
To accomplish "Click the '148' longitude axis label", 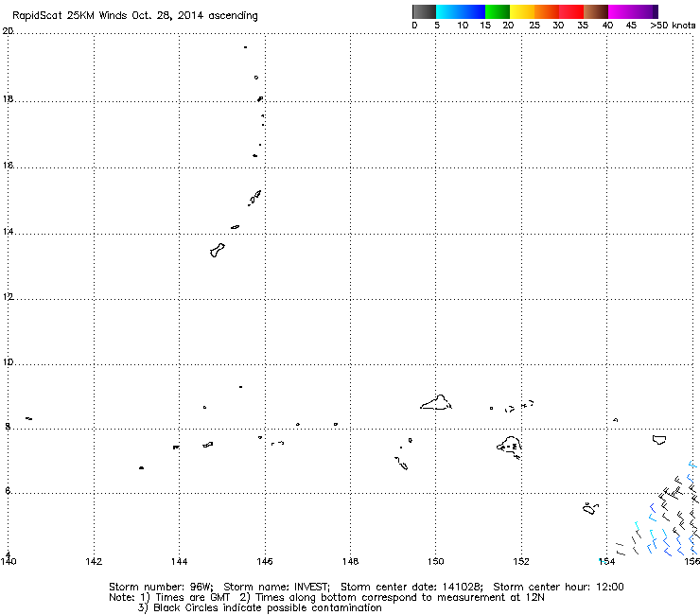I will point(350,561).
